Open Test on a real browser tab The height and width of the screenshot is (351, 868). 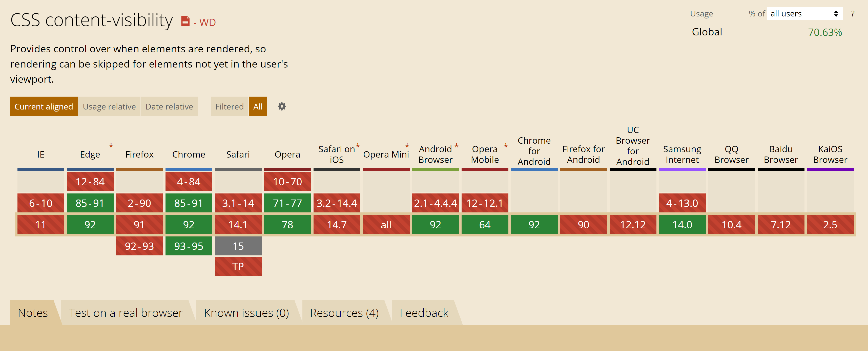coord(125,313)
